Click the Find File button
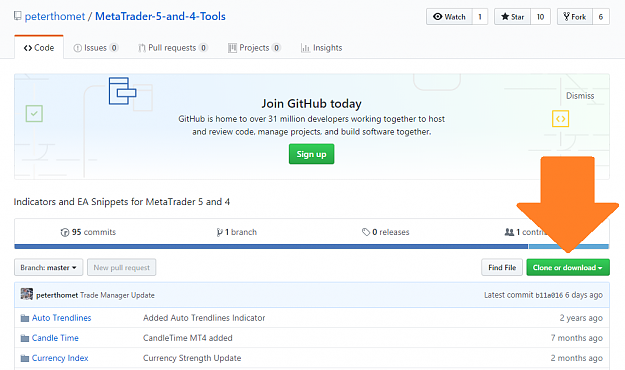The width and height of the screenshot is (625, 370). click(502, 268)
